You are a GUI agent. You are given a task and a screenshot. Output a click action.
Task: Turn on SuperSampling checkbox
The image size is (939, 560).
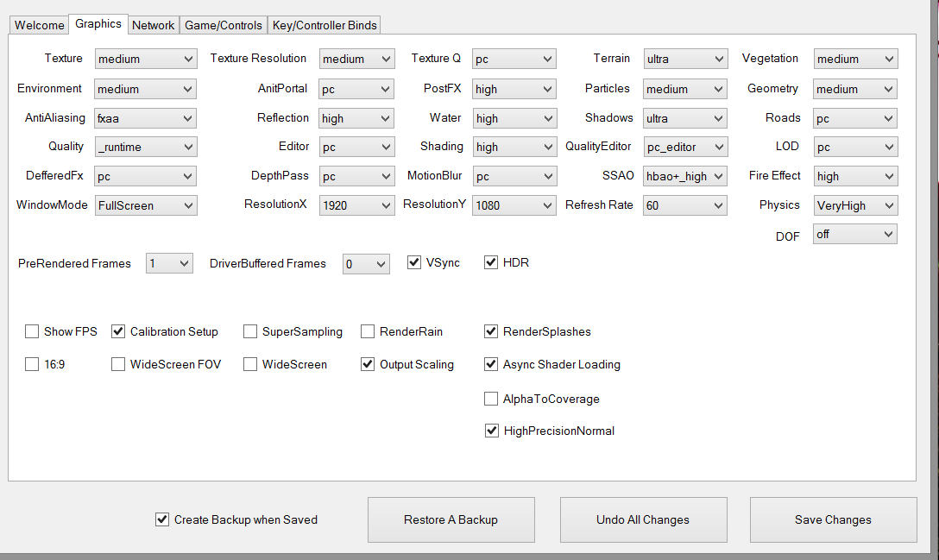coord(250,331)
